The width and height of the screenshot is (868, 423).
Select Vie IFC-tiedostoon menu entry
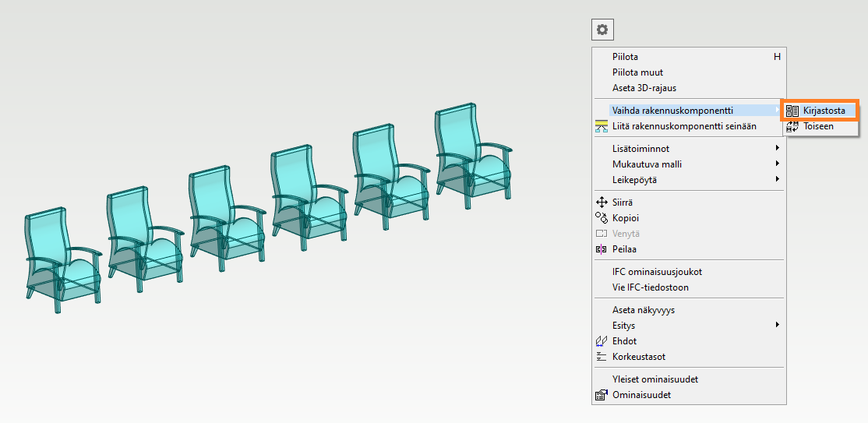pyautogui.click(x=650, y=287)
